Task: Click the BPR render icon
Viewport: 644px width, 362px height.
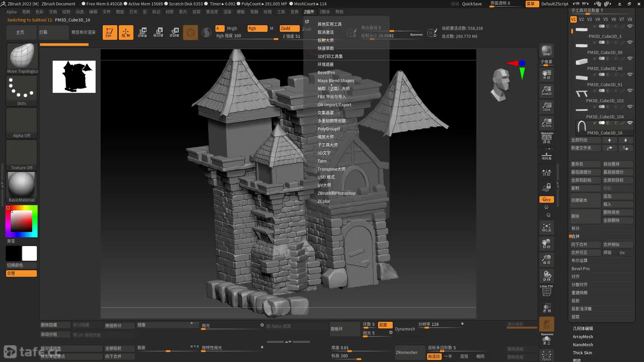Action: tap(546, 50)
